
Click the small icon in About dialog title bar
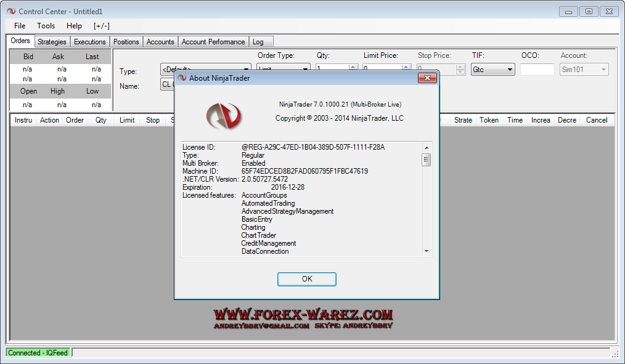(x=182, y=78)
